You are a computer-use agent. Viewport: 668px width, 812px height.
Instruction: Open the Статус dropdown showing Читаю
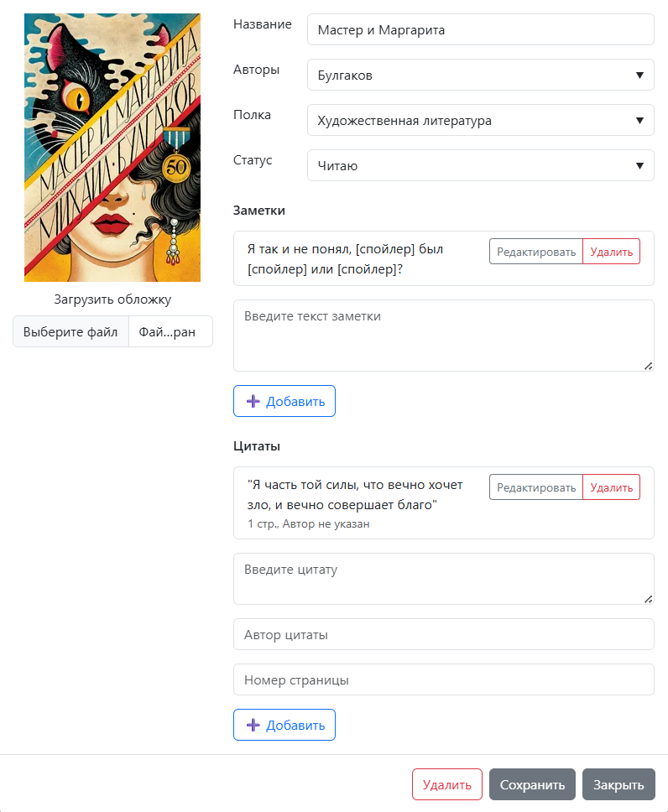tap(480, 165)
